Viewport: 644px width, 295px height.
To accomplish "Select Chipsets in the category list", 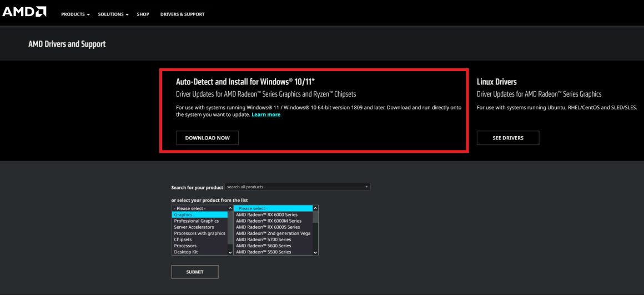I will 200,239.
